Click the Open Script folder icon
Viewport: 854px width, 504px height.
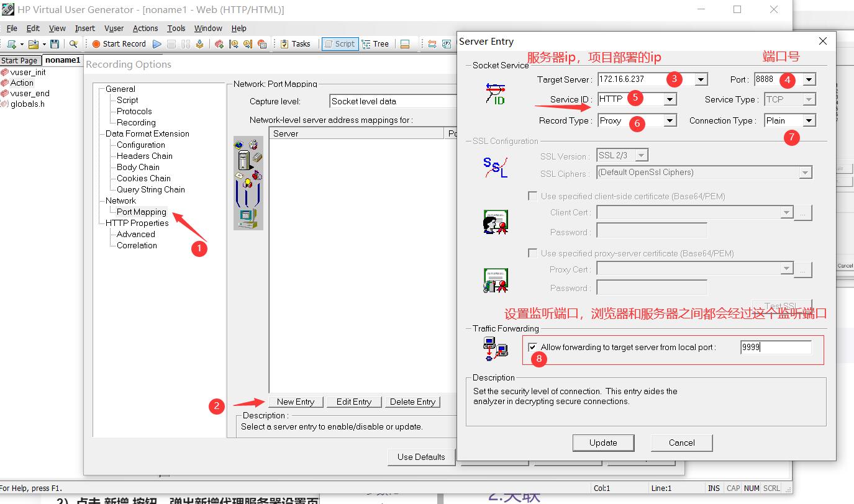tap(34, 43)
